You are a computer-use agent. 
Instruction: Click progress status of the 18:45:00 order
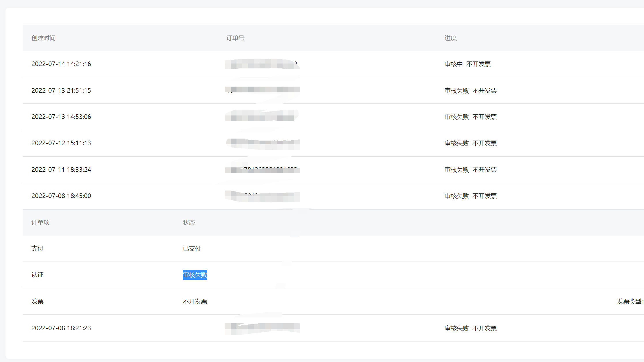click(470, 196)
